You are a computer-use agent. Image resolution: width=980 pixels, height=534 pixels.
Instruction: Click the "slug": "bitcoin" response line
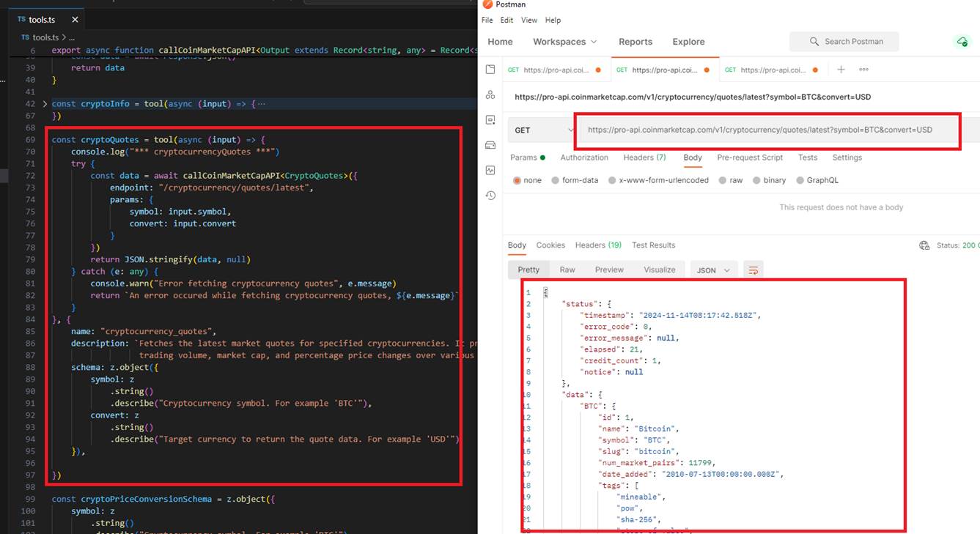point(638,451)
